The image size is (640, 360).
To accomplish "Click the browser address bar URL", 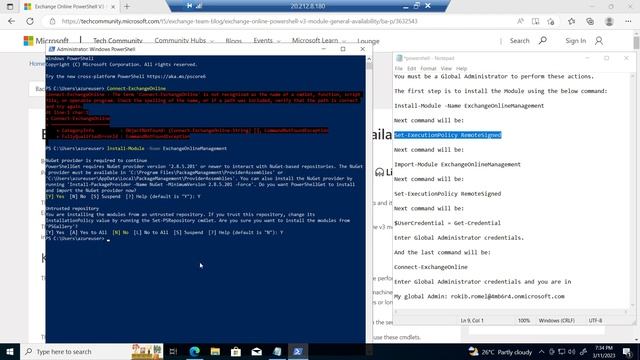I will tap(240, 21).
